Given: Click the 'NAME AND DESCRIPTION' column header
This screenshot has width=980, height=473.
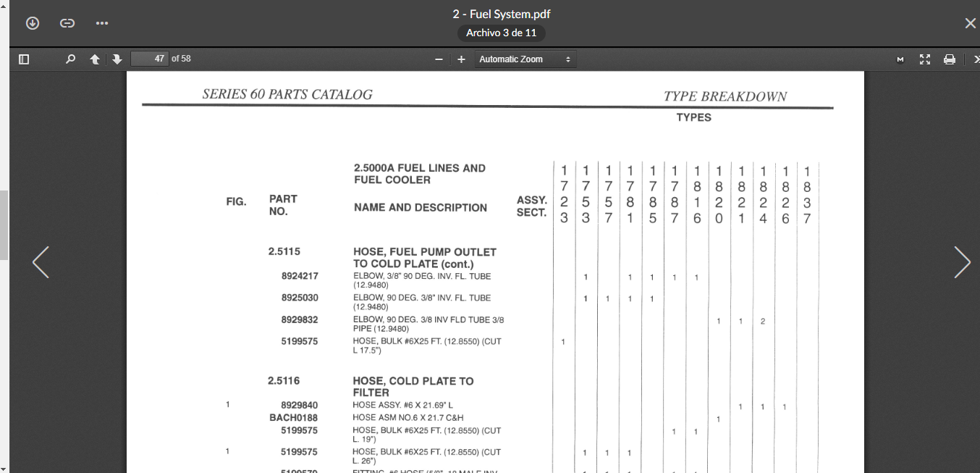Looking at the screenshot, I should coord(421,208).
